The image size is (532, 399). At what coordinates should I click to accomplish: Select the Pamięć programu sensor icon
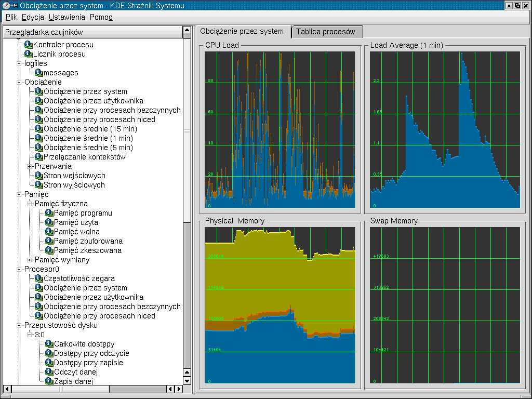tap(49, 213)
